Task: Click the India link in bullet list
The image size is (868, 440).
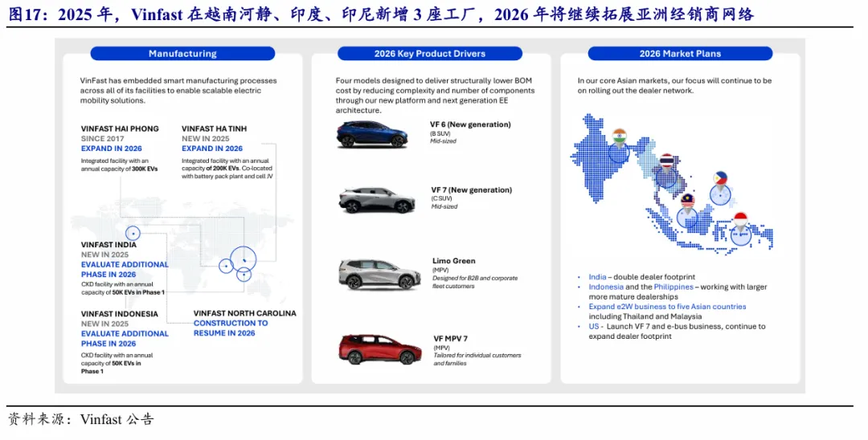Action: pos(597,277)
